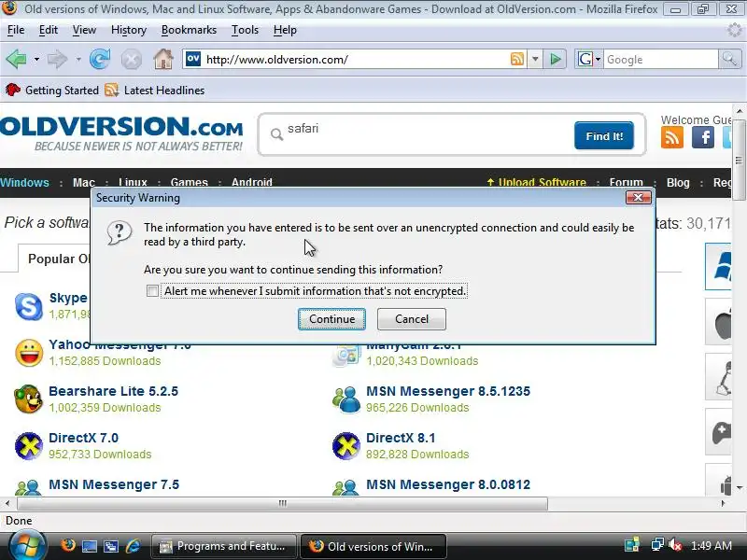
Task: Click the Bearshare Lite bear icon
Action: (28, 399)
